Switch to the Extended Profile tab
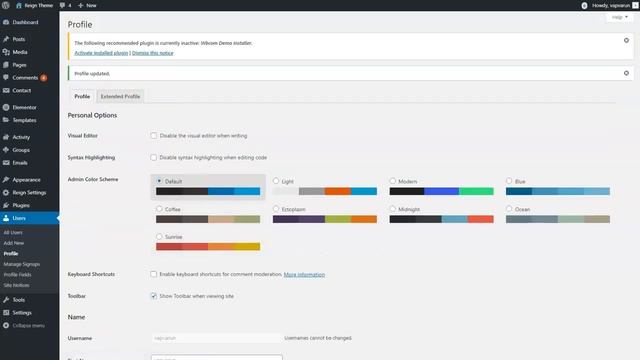The image size is (640, 360). pos(120,96)
